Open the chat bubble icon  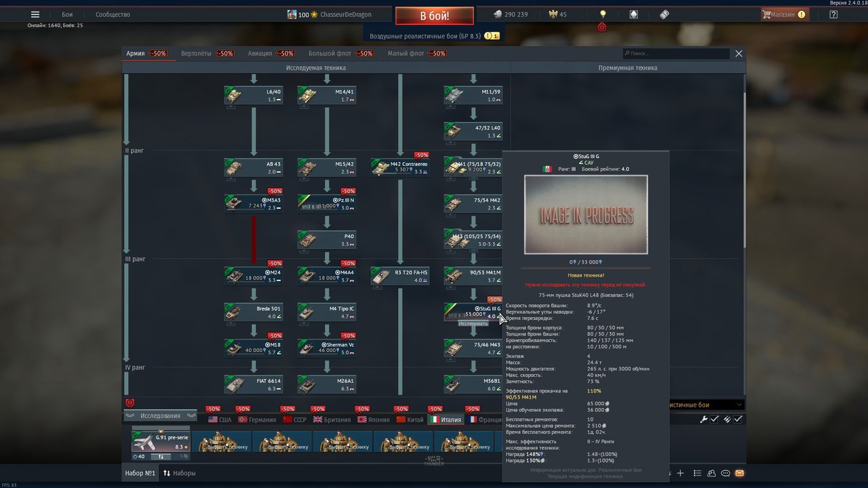pos(726,473)
